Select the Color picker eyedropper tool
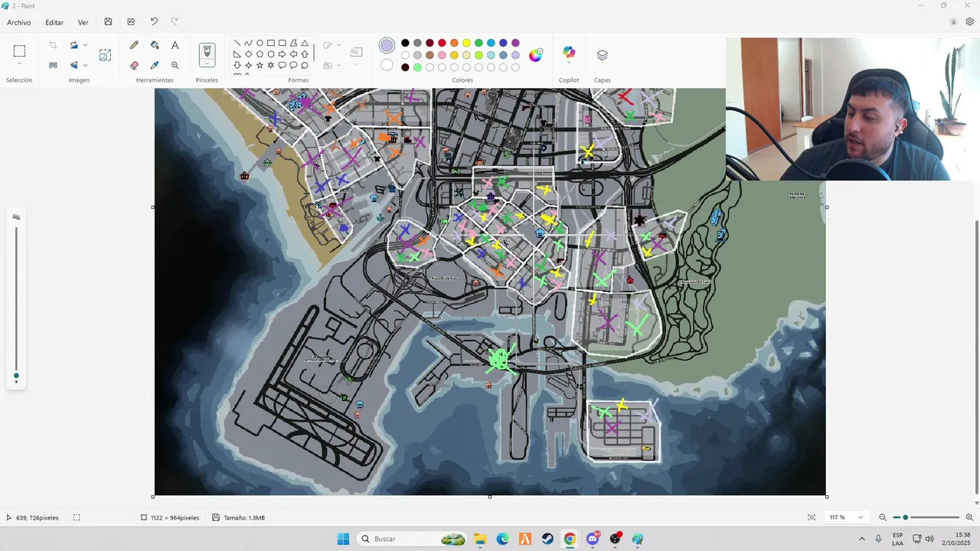The width and height of the screenshot is (980, 551). [155, 65]
